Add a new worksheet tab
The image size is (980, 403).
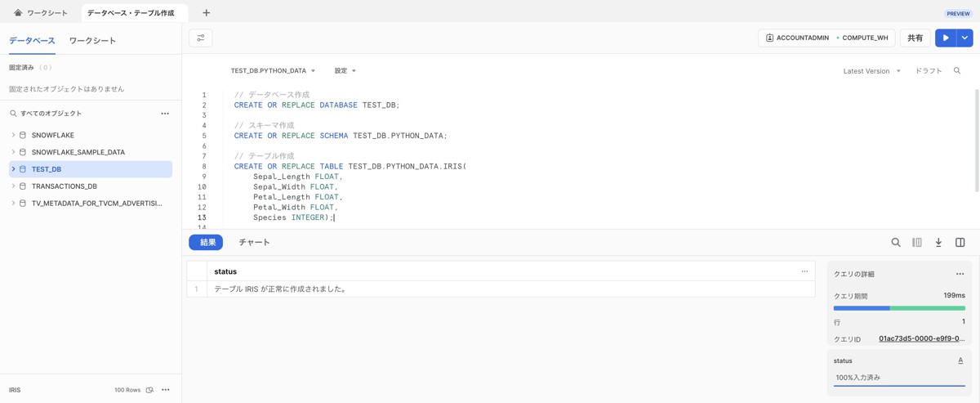(206, 13)
